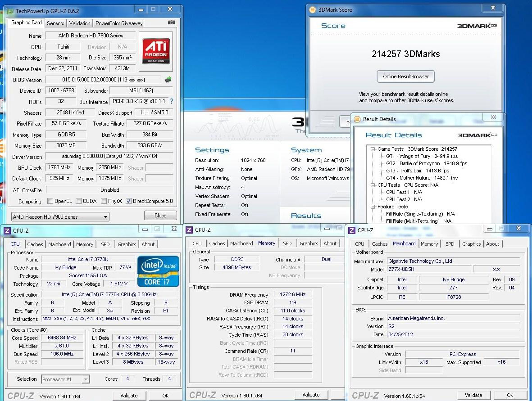The image size is (532, 401).
Task: Click the Bus Interface question mark icon
Action: [x=171, y=101]
